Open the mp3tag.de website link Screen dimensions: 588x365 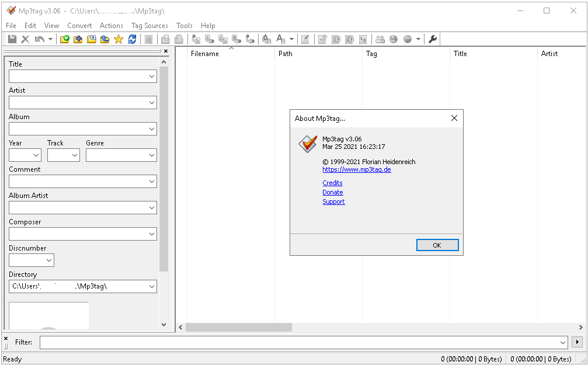357,169
